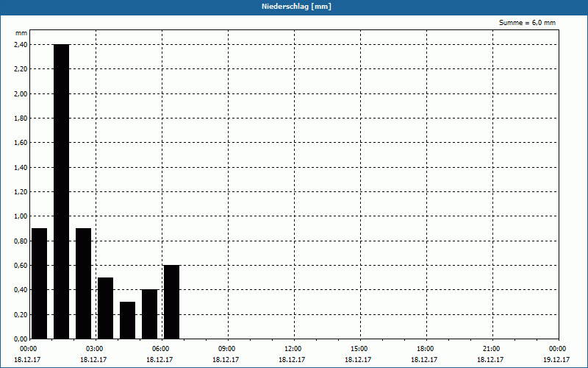Screen dimensions: 588x368
Task: Click the 0,40 y-axis label
Action: [x=21, y=290]
